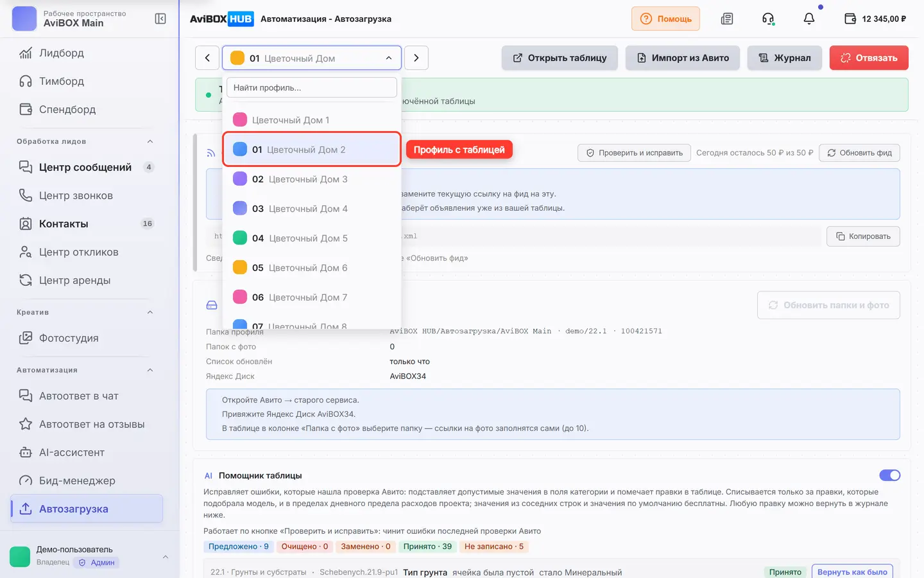Open Спендборд in sidebar
This screenshot has width=924, height=578.
pyautogui.click(x=87, y=109)
